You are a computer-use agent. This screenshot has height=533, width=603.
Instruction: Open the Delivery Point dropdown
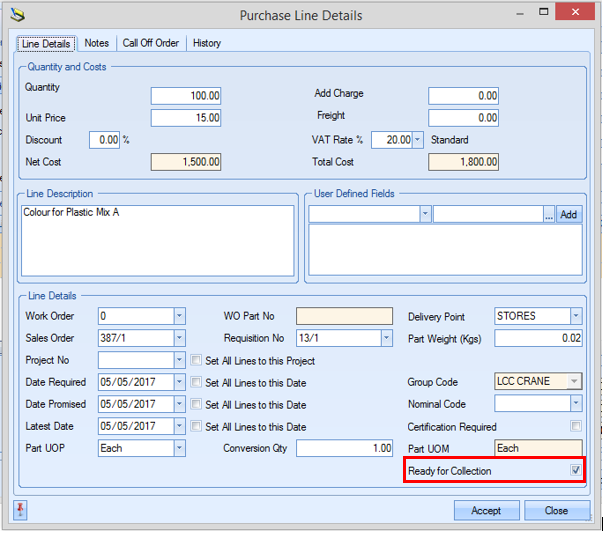(576, 316)
